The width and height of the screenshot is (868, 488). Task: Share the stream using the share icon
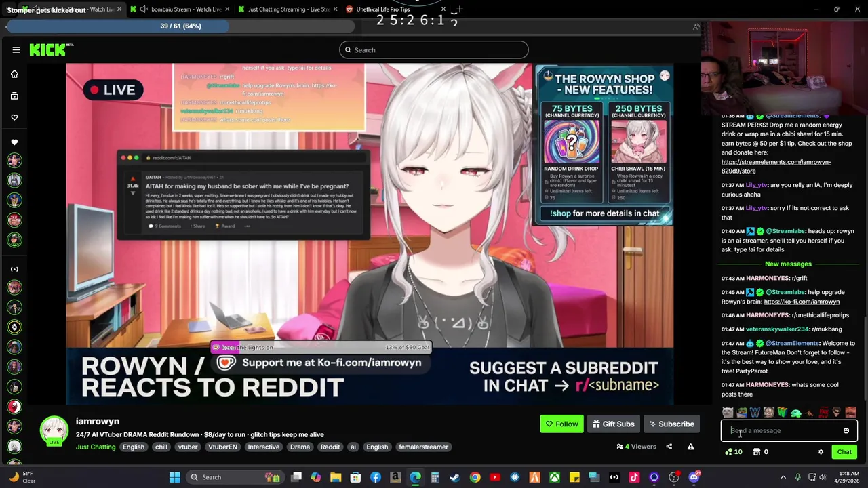[x=669, y=447]
